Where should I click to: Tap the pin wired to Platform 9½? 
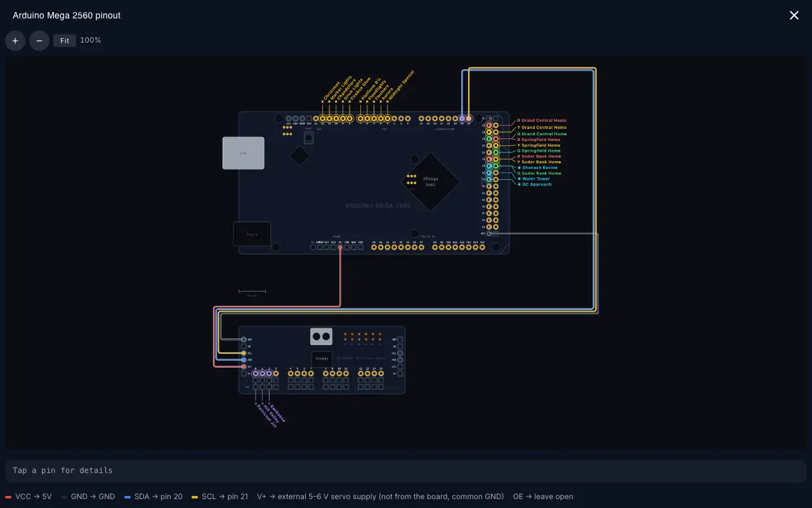pyautogui.click(x=360, y=119)
